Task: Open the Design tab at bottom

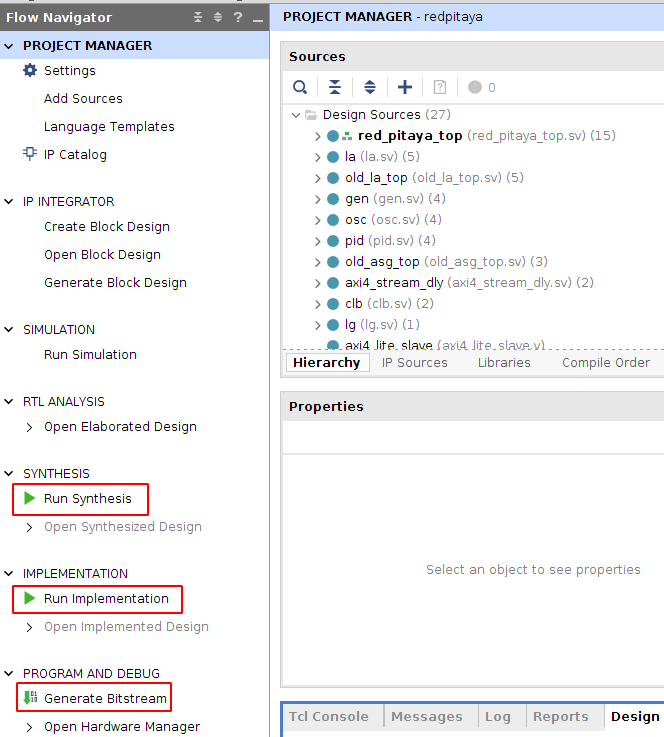Action: [634, 716]
